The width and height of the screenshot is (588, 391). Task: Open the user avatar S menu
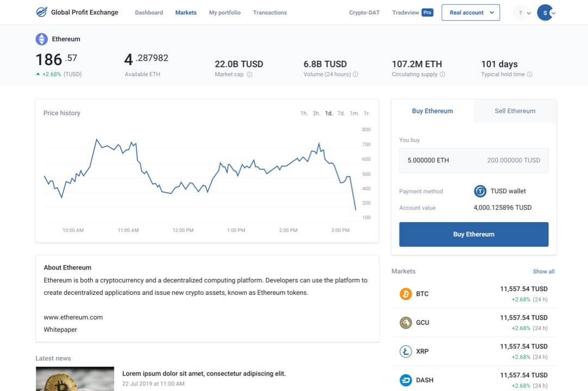[x=546, y=12]
